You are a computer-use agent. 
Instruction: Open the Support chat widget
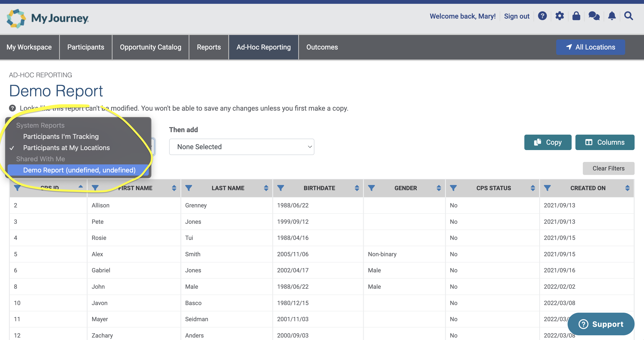(x=601, y=324)
